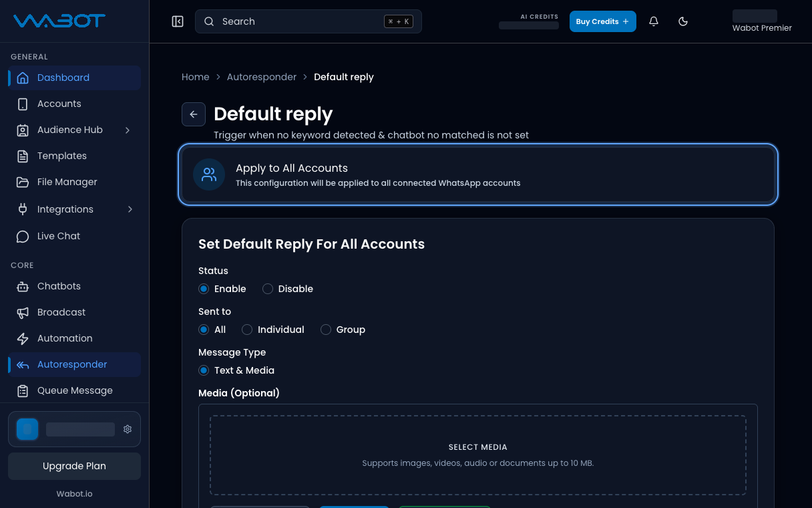This screenshot has width=812, height=508.
Task: Click the Search input field
Action: [309, 21]
